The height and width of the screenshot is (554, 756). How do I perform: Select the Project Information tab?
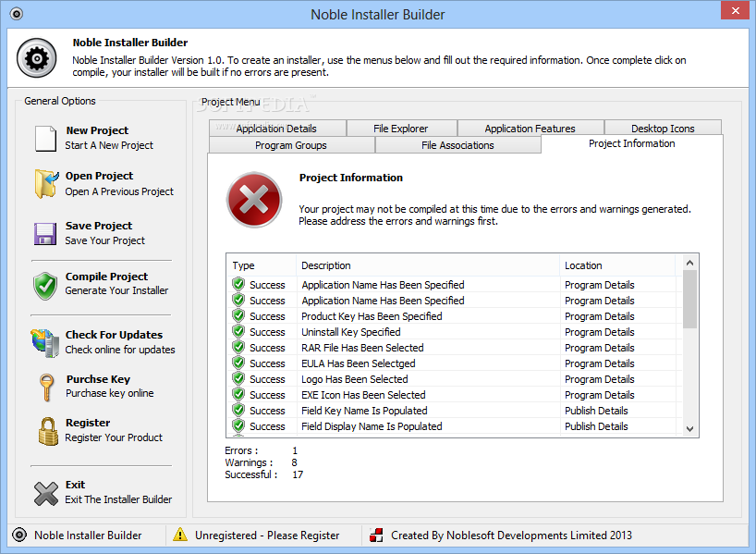coord(632,143)
